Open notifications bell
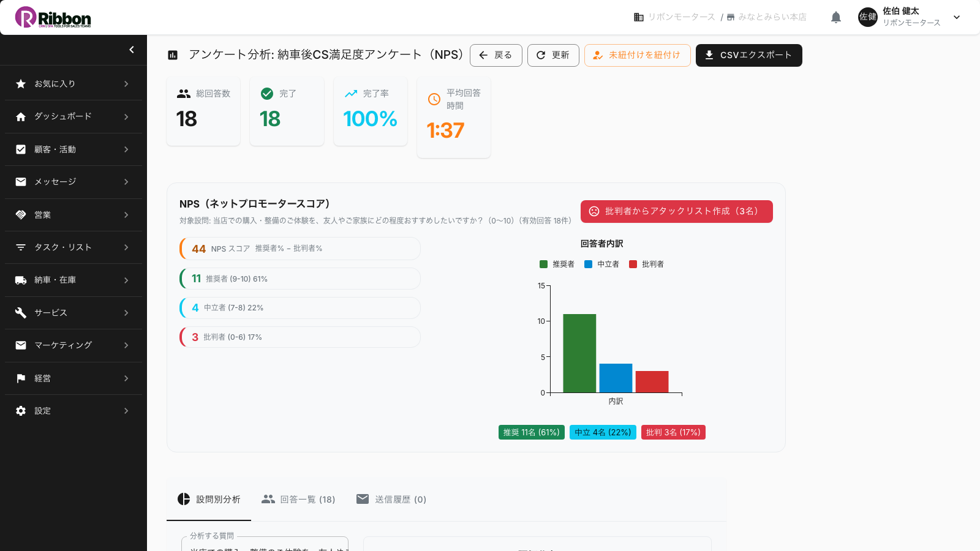 pos(836,17)
